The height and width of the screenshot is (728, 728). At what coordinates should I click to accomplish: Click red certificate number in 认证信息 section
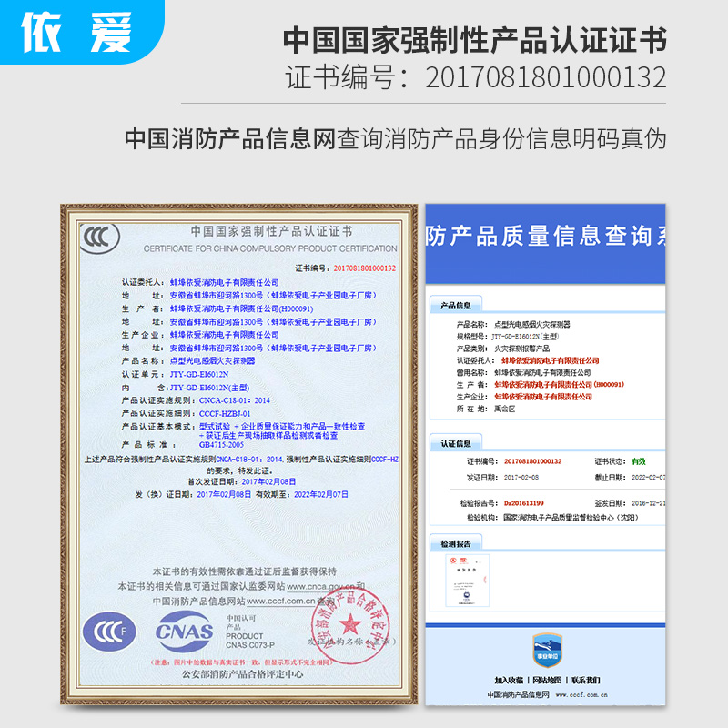[x=532, y=461]
